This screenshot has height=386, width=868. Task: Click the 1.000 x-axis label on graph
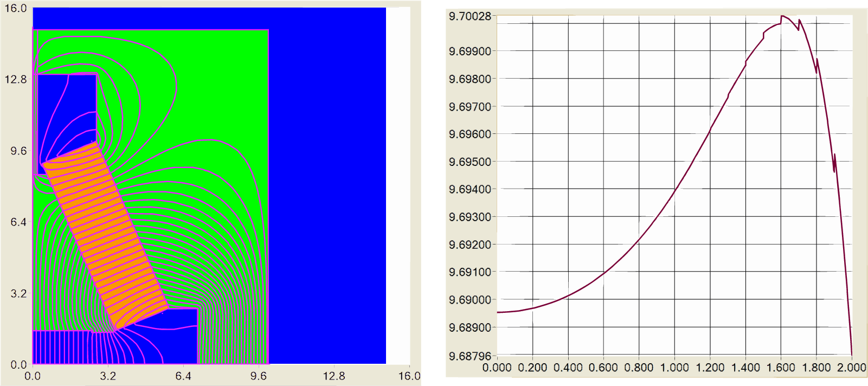point(674,368)
